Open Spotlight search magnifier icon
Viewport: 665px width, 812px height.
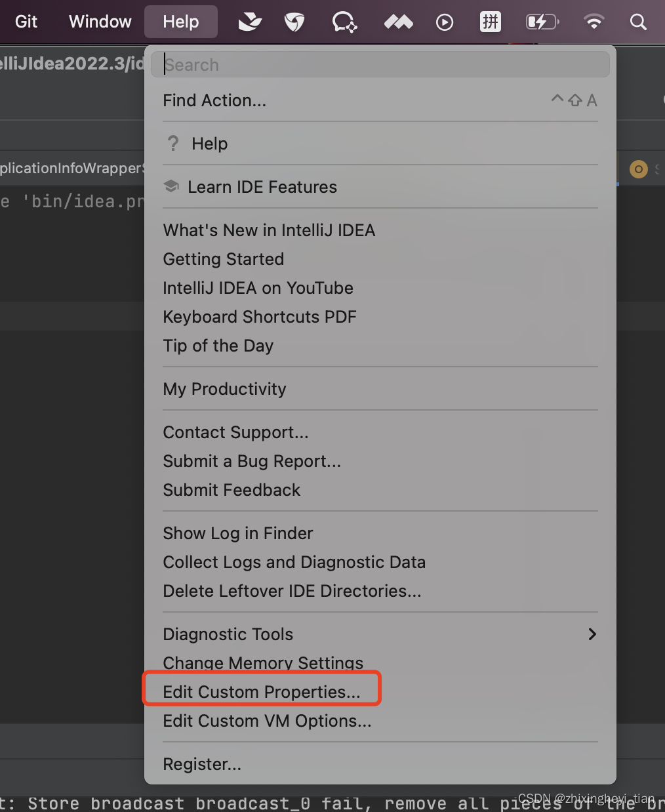pos(638,22)
